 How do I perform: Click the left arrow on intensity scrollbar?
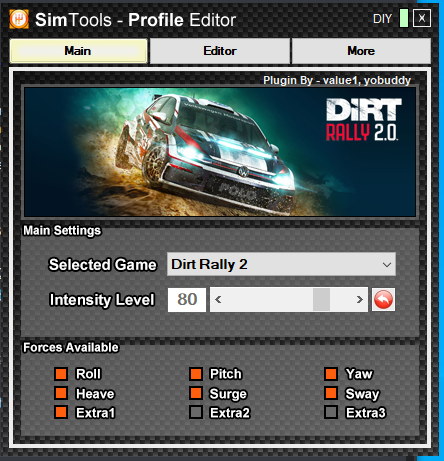coord(218,300)
